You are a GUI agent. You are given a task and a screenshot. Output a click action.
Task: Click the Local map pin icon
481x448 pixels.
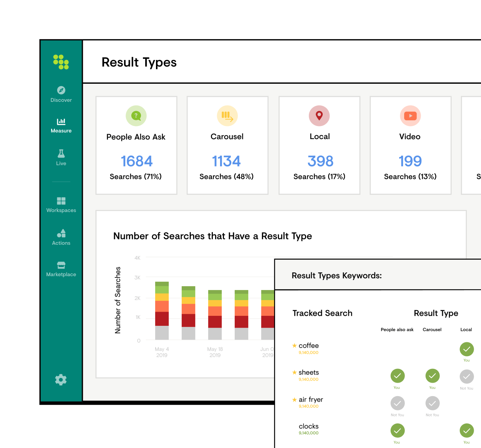(319, 116)
